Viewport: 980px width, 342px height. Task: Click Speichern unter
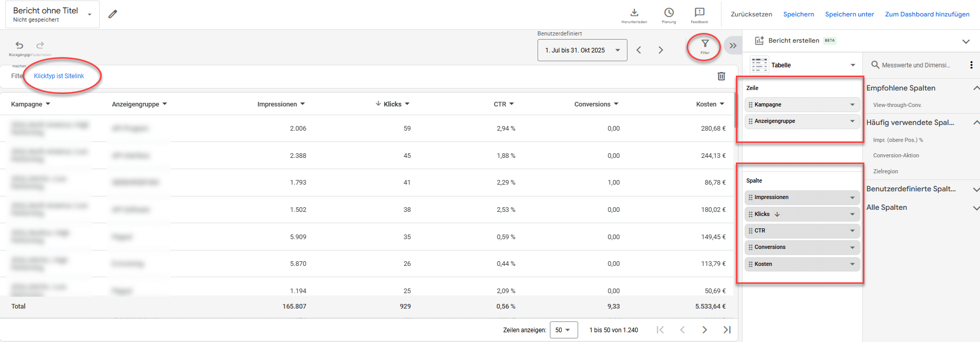coord(849,14)
